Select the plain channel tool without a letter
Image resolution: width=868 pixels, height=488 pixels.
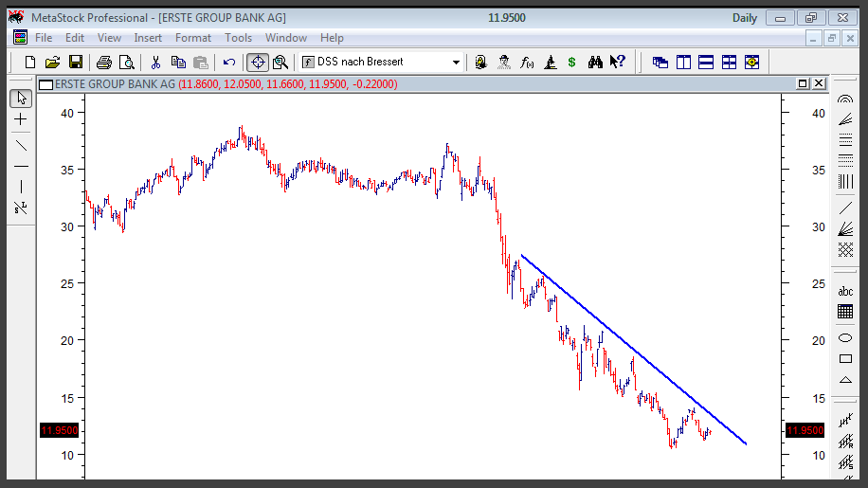(845, 421)
